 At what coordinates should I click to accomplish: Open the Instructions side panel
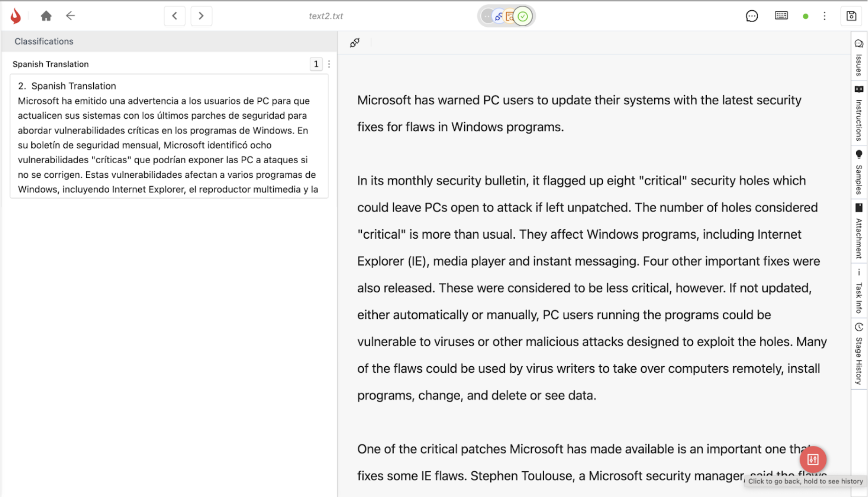click(x=859, y=113)
